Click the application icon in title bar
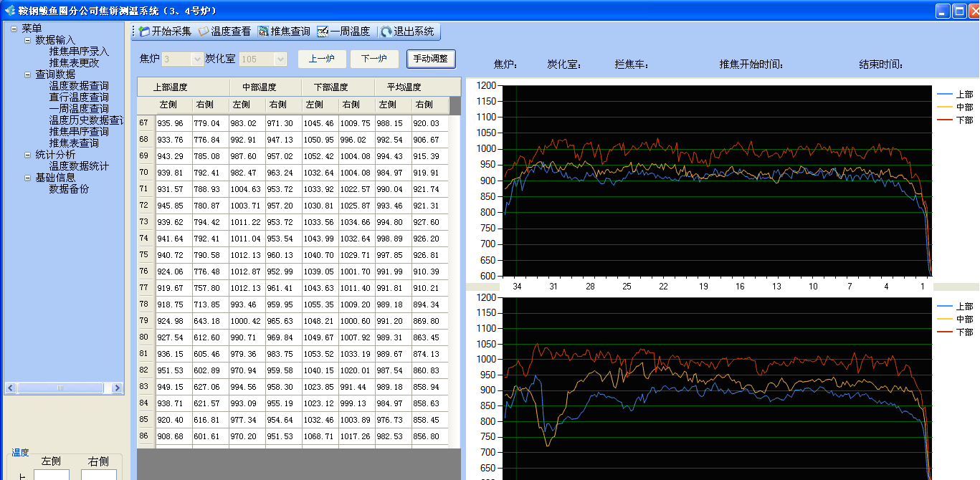 (9, 11)
